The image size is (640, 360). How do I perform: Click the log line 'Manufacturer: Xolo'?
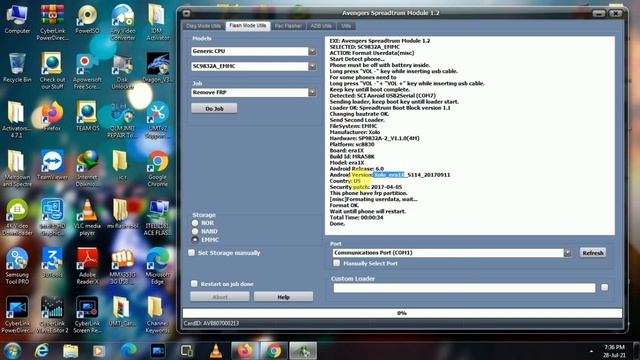coord(355,132)
